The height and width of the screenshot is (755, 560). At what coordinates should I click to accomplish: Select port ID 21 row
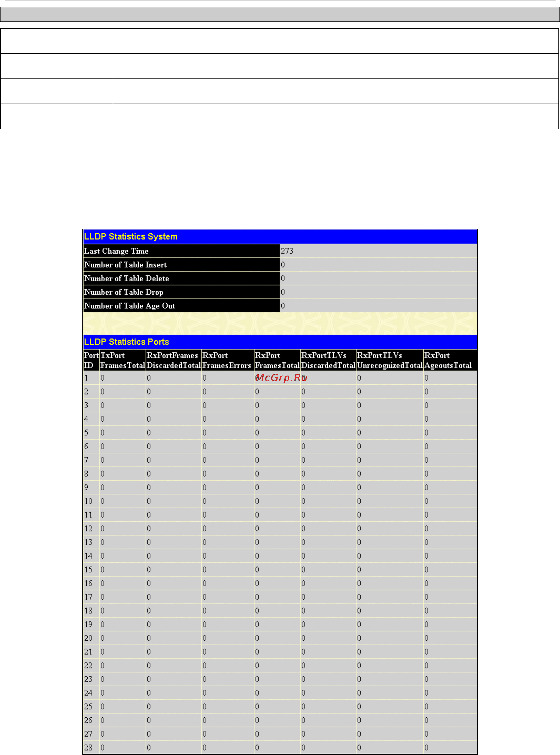(x=280, y=652)
